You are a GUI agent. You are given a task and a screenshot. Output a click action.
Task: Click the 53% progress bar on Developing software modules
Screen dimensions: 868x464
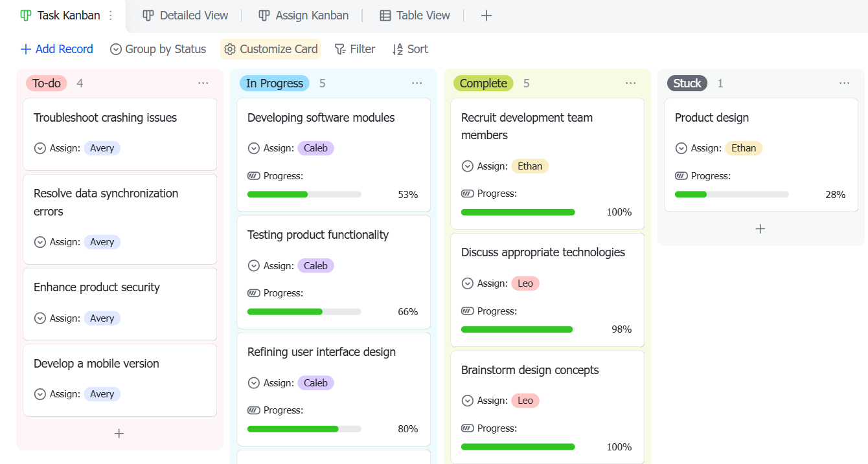coord(304,194)
